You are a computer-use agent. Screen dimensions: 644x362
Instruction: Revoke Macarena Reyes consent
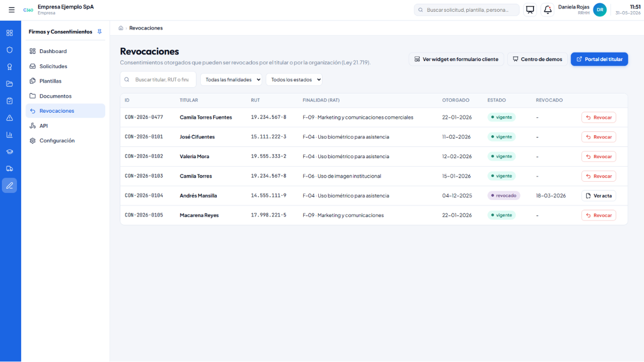tap(598, 215)
